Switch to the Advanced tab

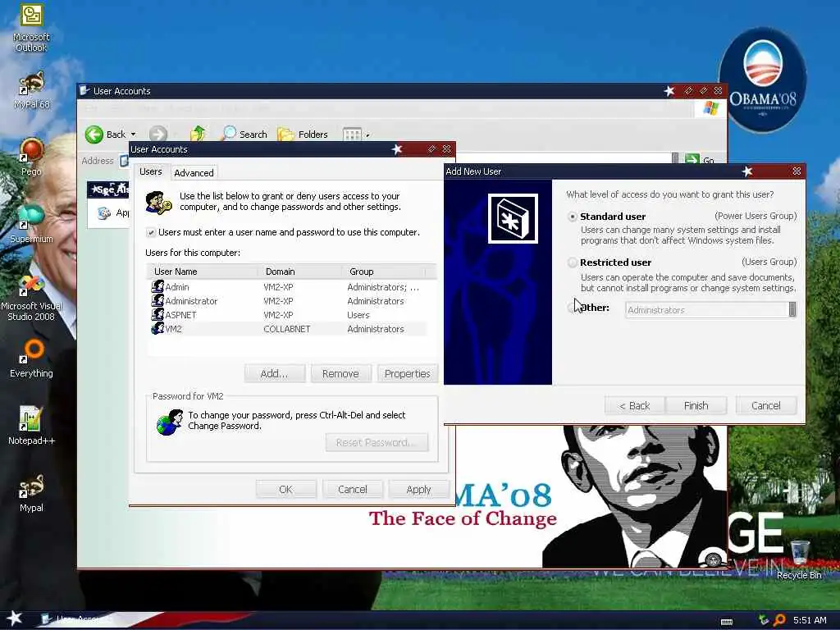(x=194, y=172)
